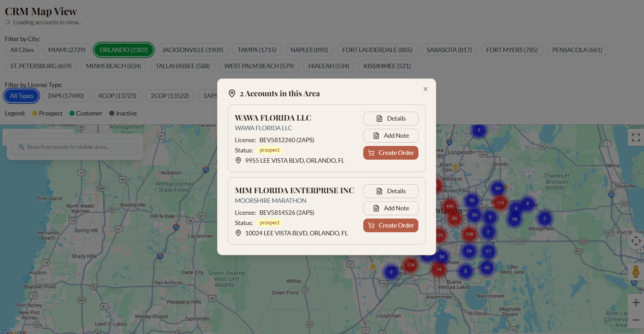Click the location pin icon in popup header

(x=232, y=93)
